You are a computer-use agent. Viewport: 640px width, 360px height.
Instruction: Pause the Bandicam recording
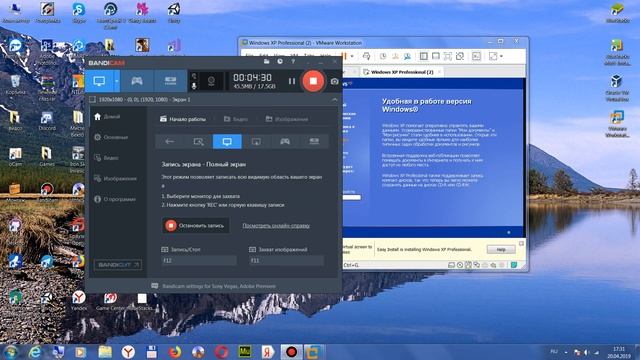pyautogui.click(x=291, y=81)
